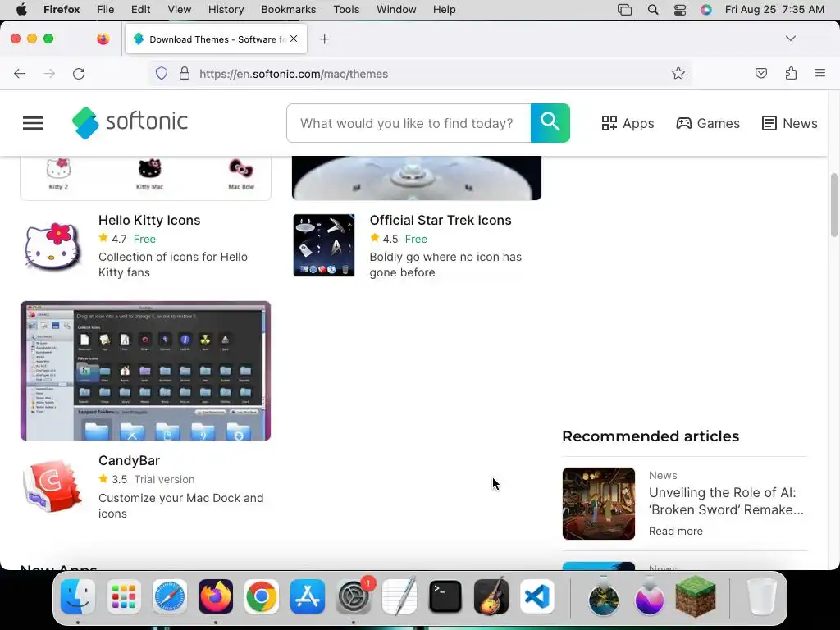The width and height of the screenshot is (840, 630).
Task: Launch Google Chrome from the Dock
Action: (262, 596)
